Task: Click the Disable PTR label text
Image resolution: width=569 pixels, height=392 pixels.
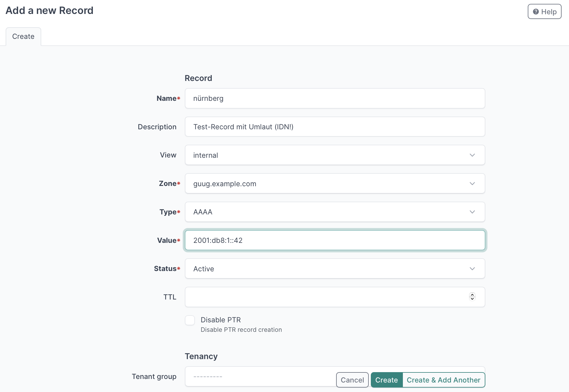Action: tap(220, 320)
